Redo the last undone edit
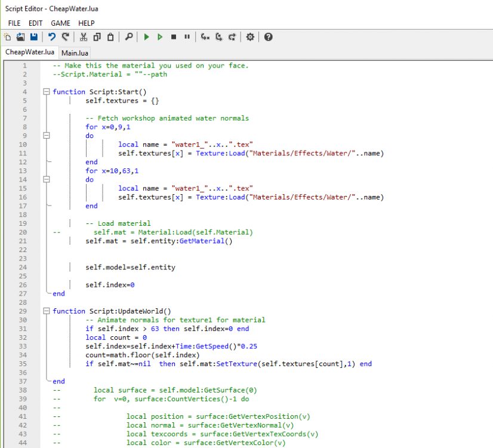The height and width of the screenshot is (448, 493). [x=66, y=37]
